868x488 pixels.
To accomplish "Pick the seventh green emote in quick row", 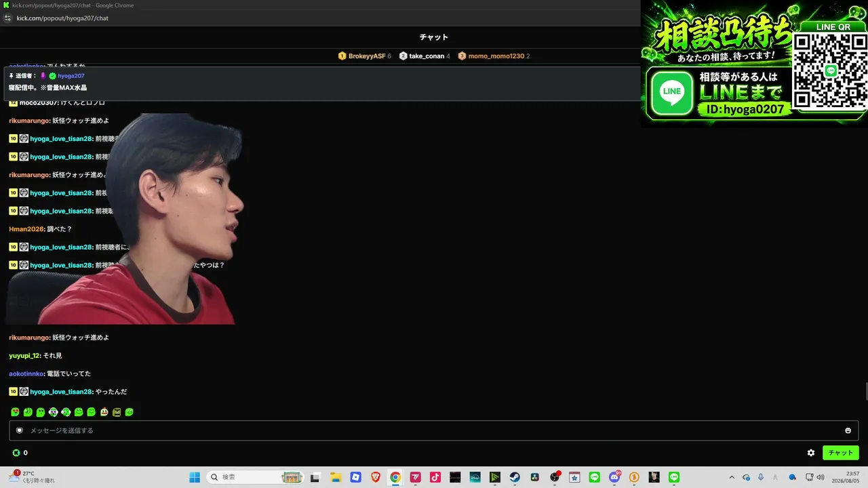I will (91, 412).
